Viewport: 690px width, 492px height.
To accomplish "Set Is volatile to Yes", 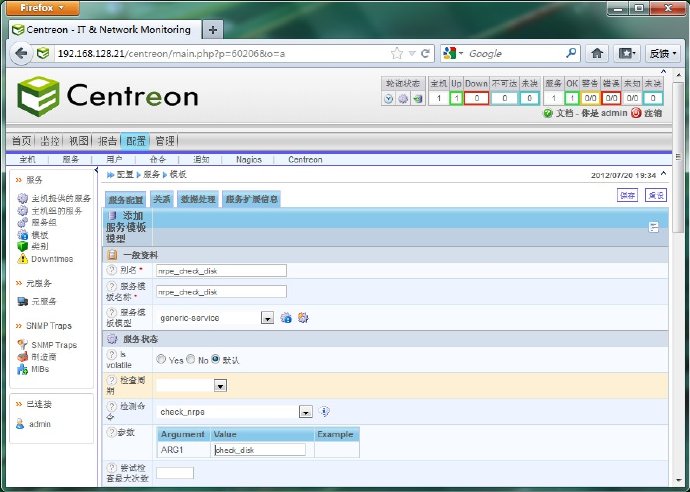I will pyautogui.click(x=161, y=359).
